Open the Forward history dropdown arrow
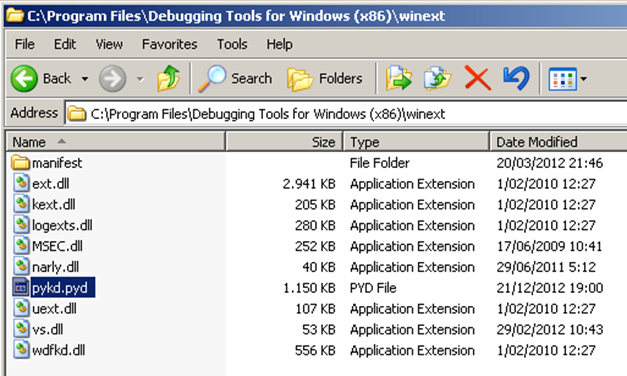Viewport: 627px width, 376px height. (140, 79)
